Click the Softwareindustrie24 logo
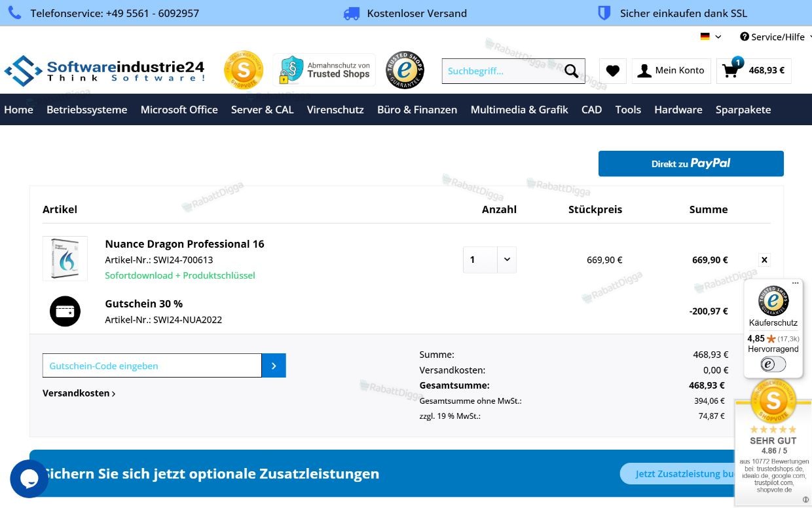 coord(105,71)
